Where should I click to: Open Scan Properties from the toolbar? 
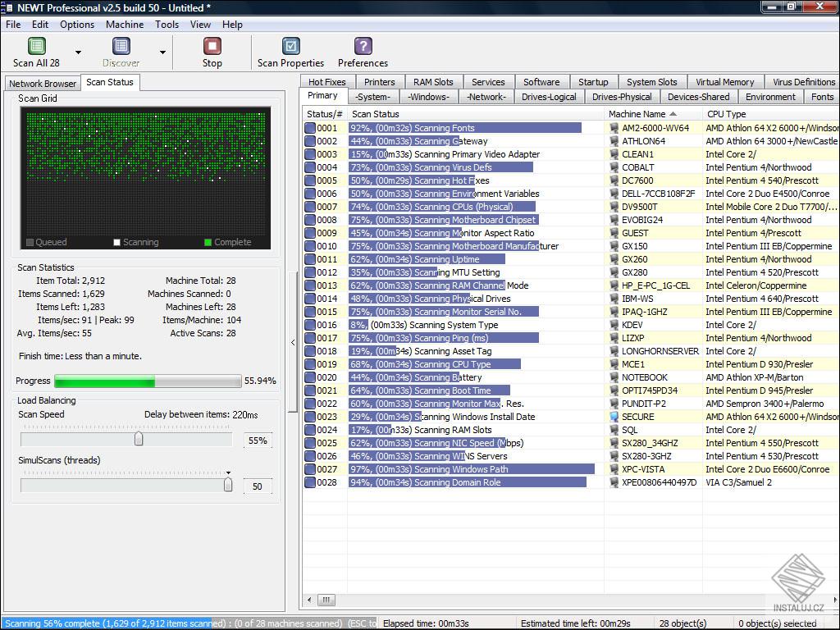point(290,46)
